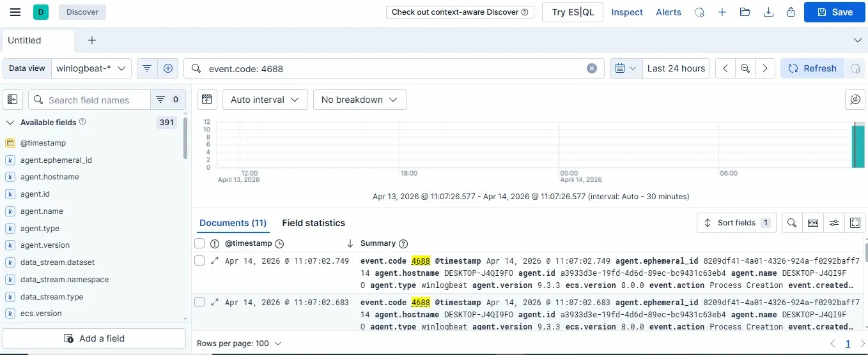Open the Auto interval dropdown
Viewport: 868px width, 355px height.
pos(265,100)
